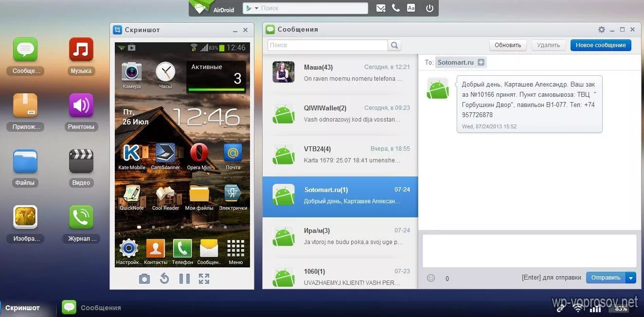Click the battery 83% indicator in bottom tray
Viewport: 644px width, 317px height.
(620, 308)
